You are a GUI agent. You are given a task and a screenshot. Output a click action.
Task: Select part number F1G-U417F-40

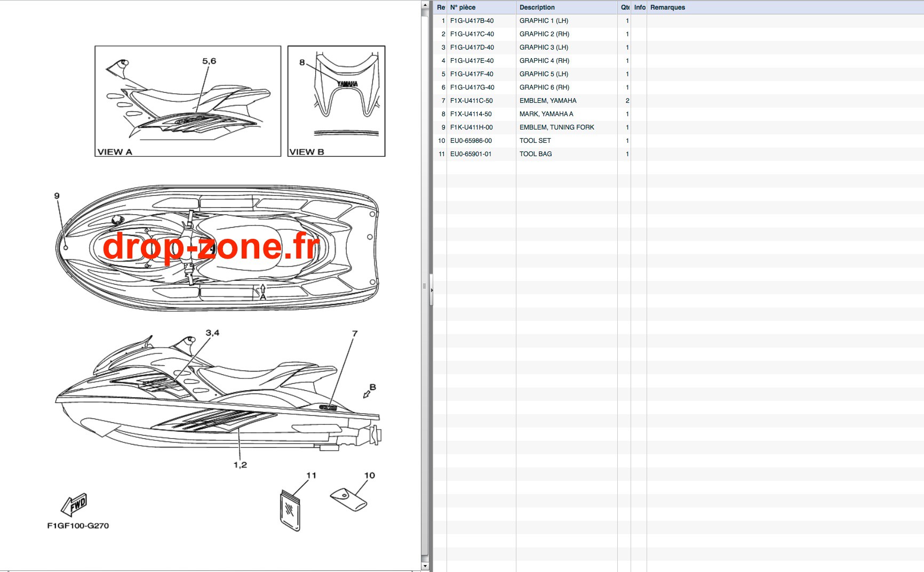click(472, 74)
